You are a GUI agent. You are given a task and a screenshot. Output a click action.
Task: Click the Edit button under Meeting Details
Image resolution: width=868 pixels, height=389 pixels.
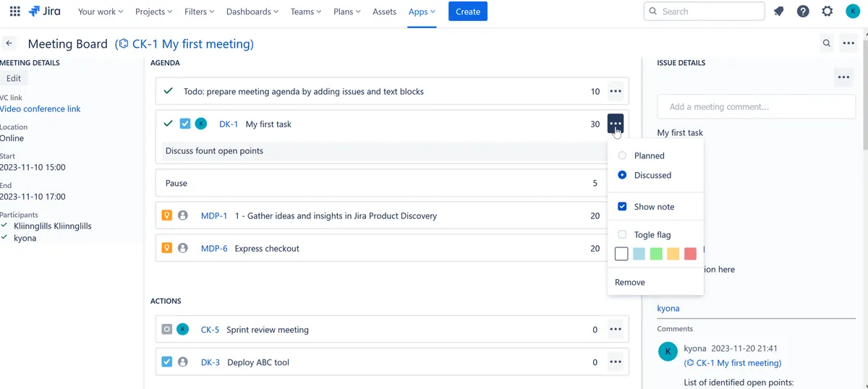14,78
